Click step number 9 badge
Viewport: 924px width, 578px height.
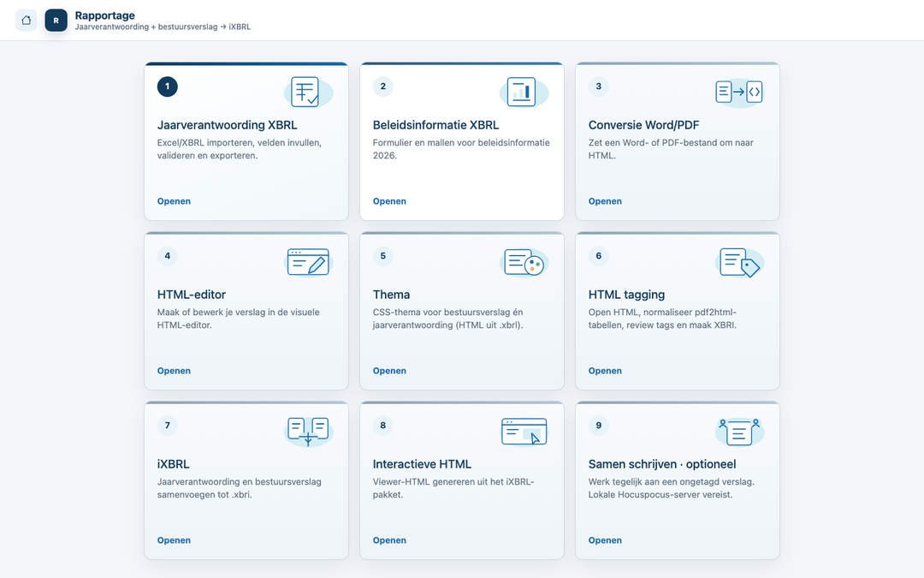[599, 426]
